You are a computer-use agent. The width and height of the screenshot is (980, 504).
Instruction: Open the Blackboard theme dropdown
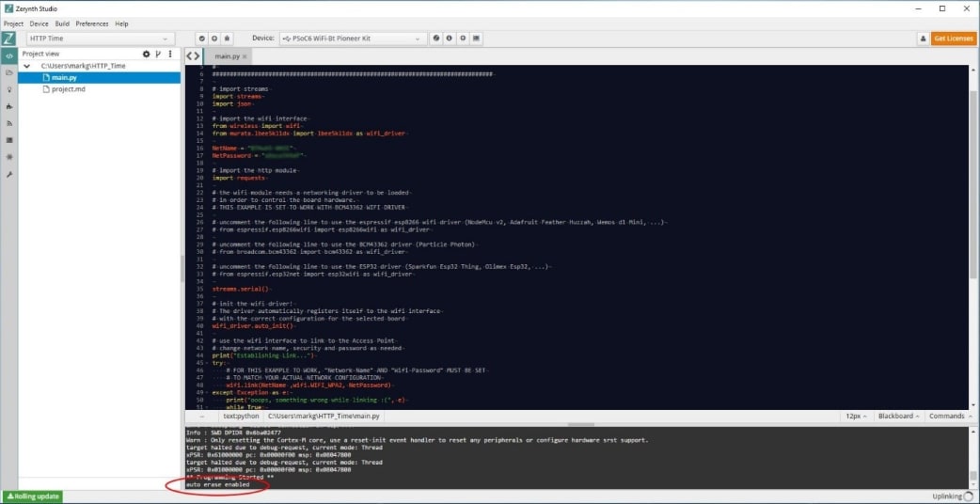(899, 416)
